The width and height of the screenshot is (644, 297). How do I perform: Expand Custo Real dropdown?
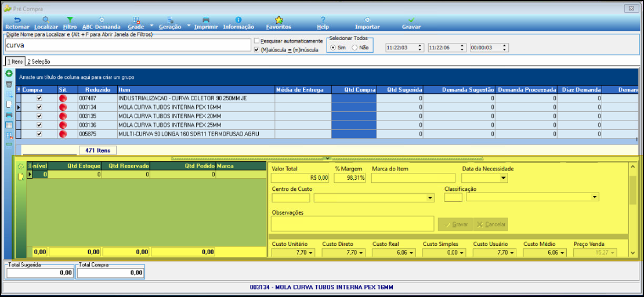pos(411,253)
